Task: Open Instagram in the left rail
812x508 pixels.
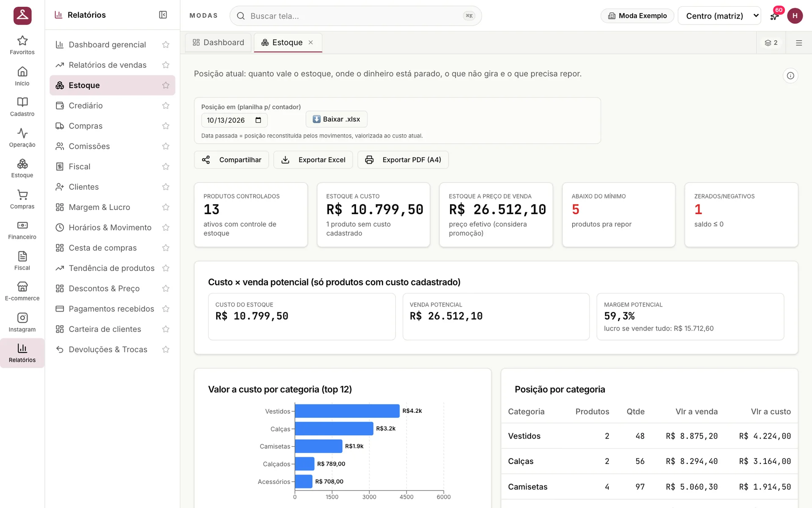Action: click(22, 323)
